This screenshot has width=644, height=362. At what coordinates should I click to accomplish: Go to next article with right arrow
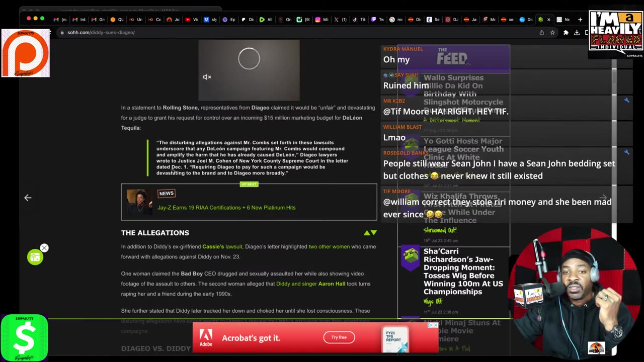point(603,198)
